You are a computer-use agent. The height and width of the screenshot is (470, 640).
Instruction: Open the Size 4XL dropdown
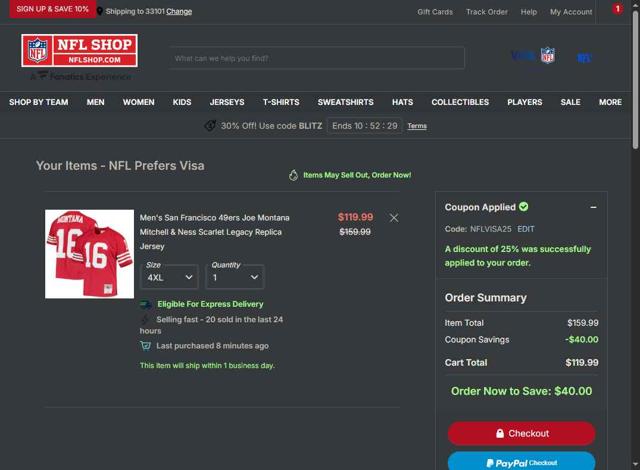coord(169,277)
